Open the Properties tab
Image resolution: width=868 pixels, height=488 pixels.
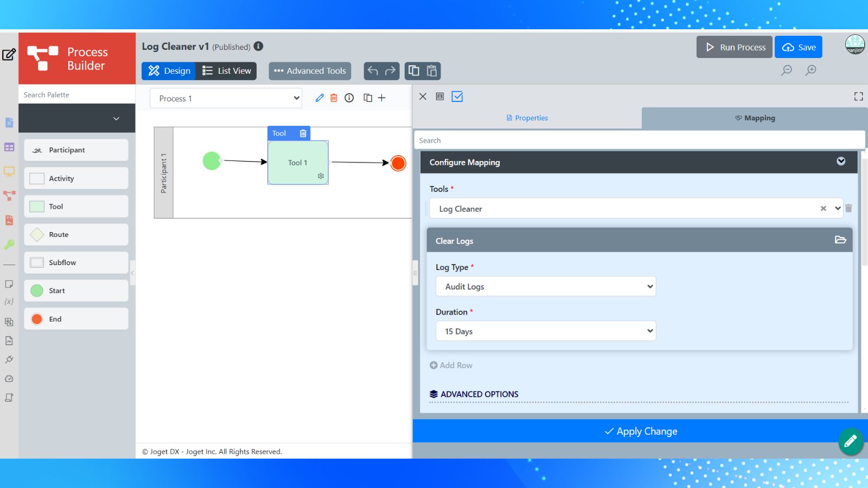pos(527,118)
